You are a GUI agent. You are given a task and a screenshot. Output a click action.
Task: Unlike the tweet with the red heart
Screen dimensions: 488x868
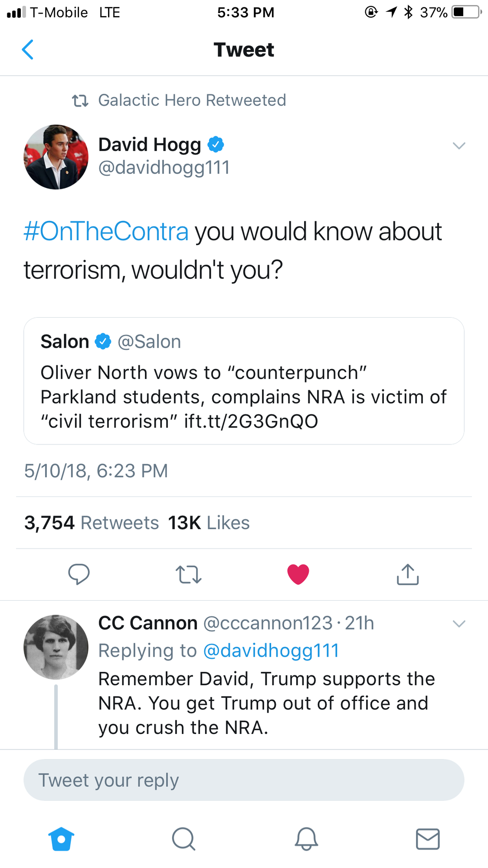coord(298,574)
